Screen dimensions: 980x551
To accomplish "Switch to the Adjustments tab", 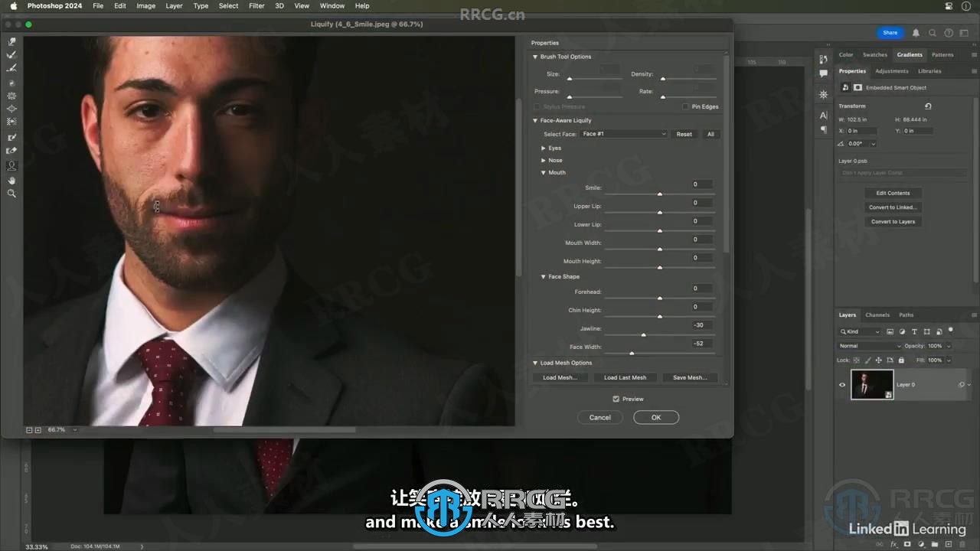I will pos(892,70).
